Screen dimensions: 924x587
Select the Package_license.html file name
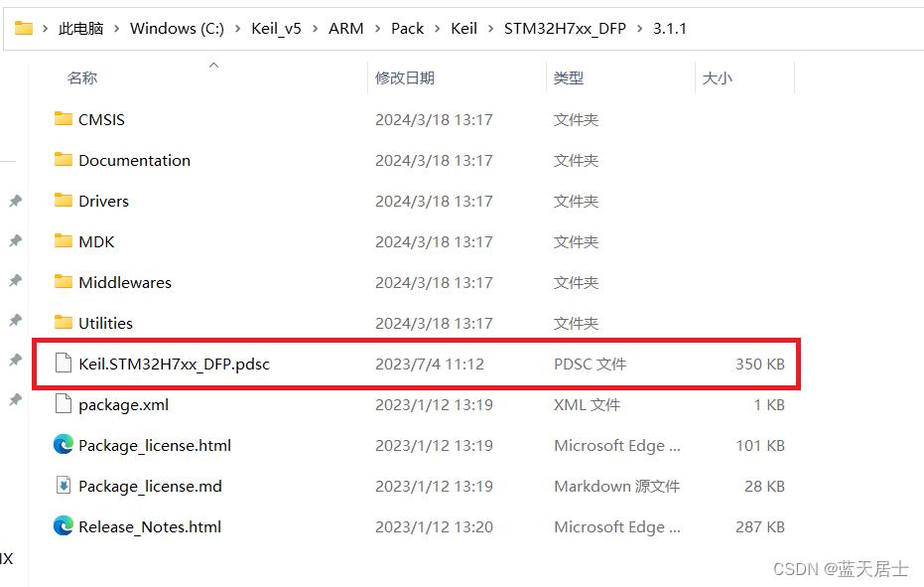tap(155, 445)
